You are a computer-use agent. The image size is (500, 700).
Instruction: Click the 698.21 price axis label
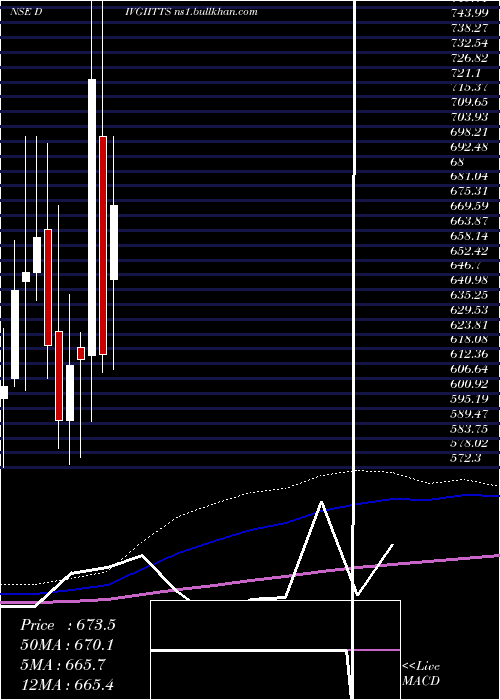(x=469, y=132)
